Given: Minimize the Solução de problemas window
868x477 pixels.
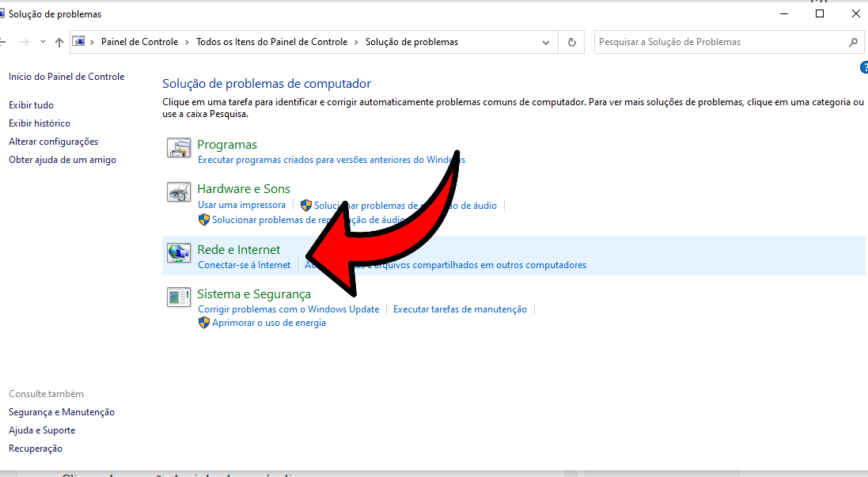Looking at the screenshot, I should [784, 13].
